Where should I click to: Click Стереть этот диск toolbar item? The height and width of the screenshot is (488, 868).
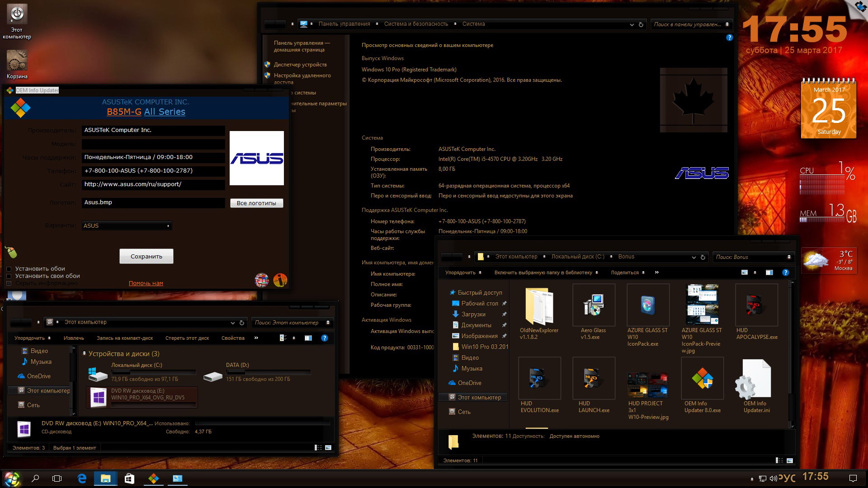(187, 338)
